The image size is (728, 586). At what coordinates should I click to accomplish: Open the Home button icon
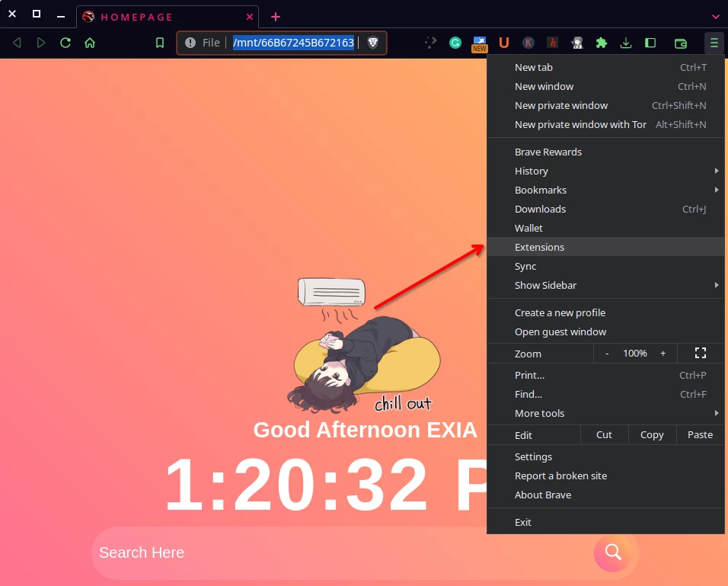(x=90, y=43)
